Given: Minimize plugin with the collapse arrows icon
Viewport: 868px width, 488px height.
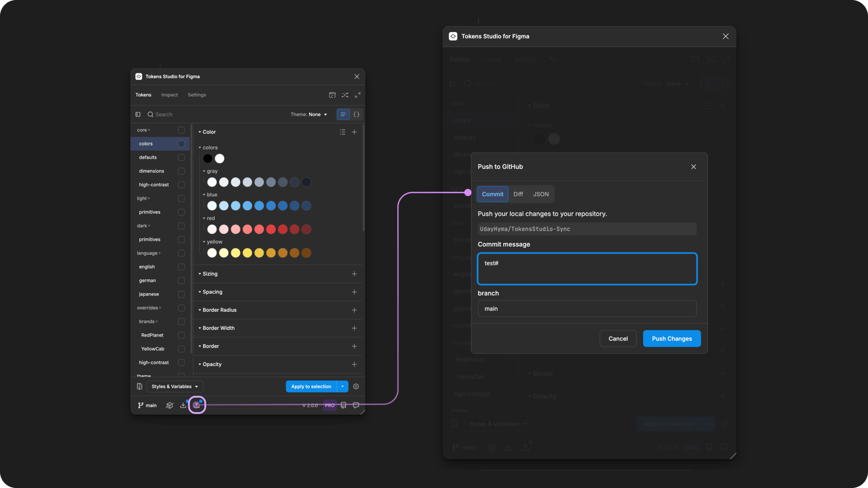Looking at the screenshot, I should pos(357,95).
